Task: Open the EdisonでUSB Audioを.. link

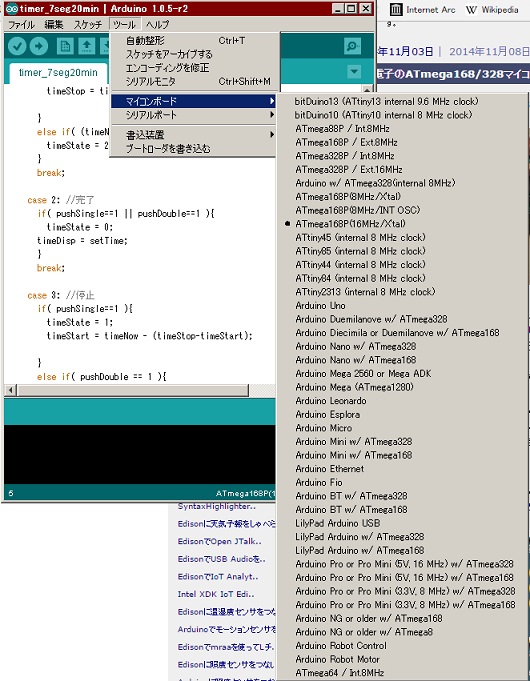Action: [x=221, y=559]
